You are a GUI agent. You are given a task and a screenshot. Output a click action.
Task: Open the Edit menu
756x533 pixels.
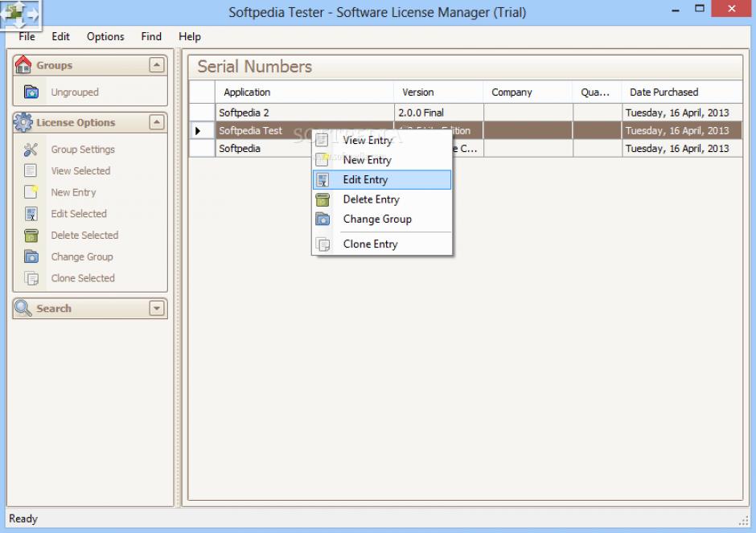61,37
